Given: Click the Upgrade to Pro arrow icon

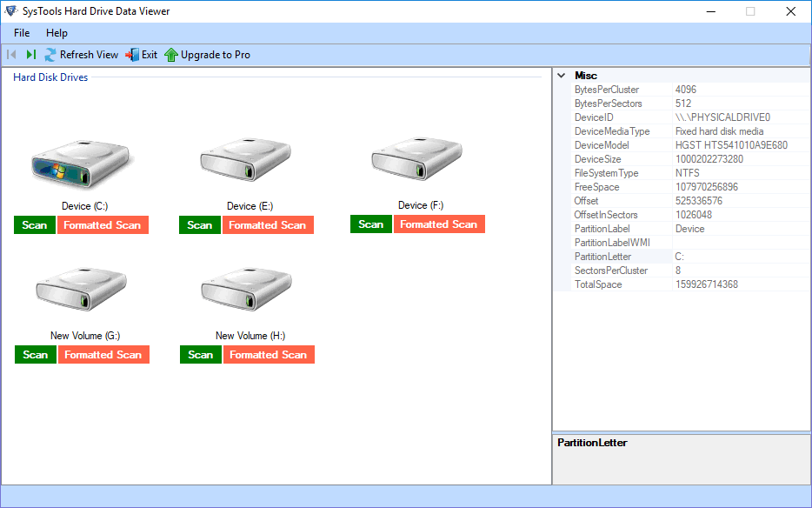Looking at the screenshot, I should click(x=171, y=55).
